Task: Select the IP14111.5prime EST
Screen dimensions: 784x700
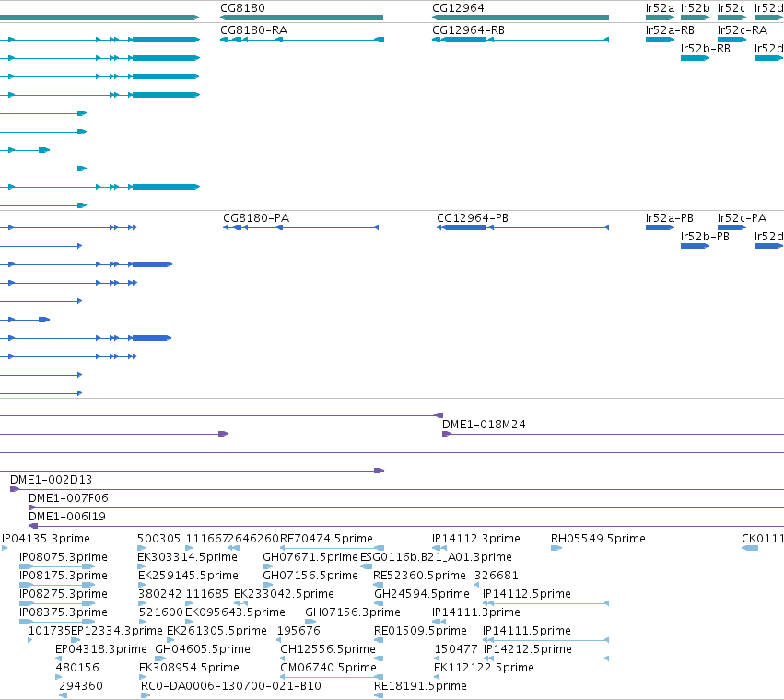Action: (x=527, y=631)
